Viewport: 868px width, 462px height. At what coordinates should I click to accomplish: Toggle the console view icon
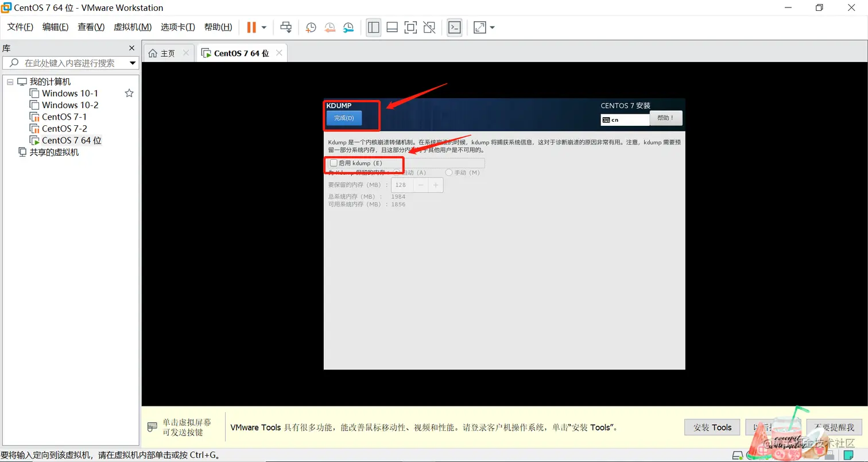(x=455, y=27)
